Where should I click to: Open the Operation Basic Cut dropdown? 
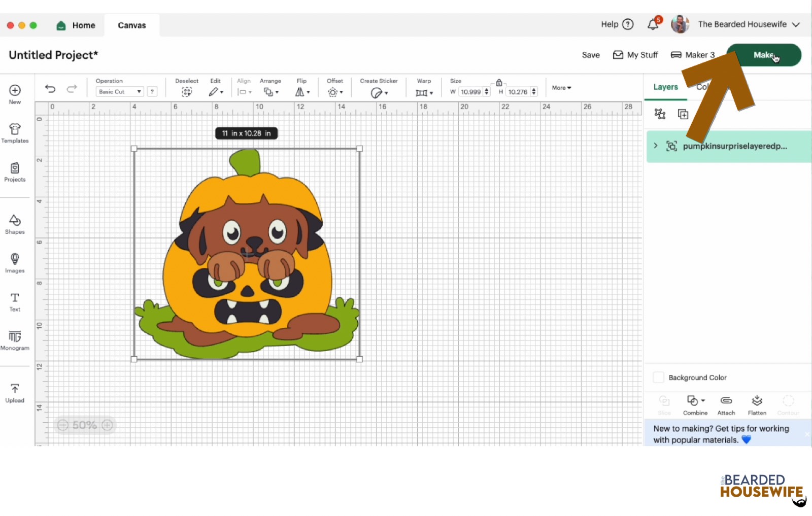tap(120, 92)
